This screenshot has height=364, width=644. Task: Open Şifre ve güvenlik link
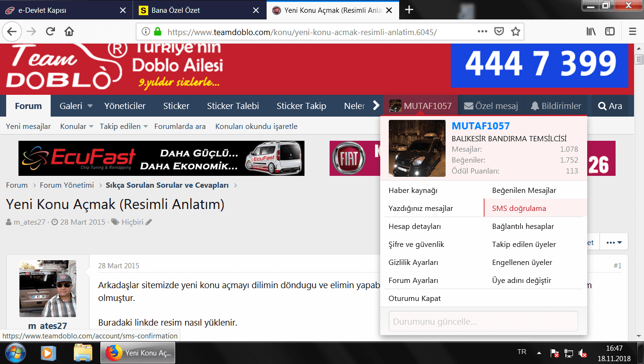[416, 244]
